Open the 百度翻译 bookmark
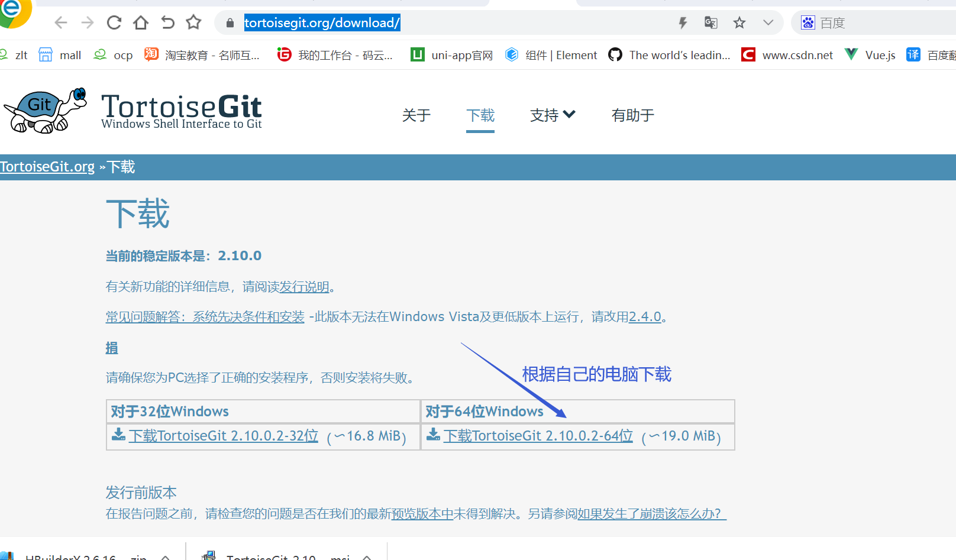The height and width of the screenshot is (560, 956). click(931, 55)
